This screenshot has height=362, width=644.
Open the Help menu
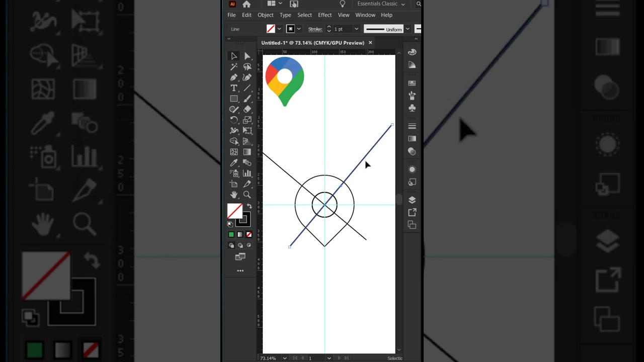(386, 15)
